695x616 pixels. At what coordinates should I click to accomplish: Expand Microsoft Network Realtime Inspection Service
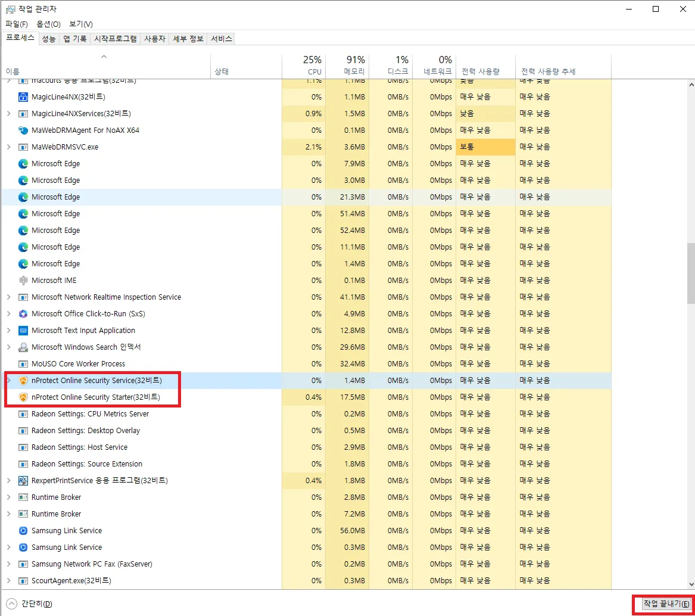pyautogui.click(x=8, y=297)
